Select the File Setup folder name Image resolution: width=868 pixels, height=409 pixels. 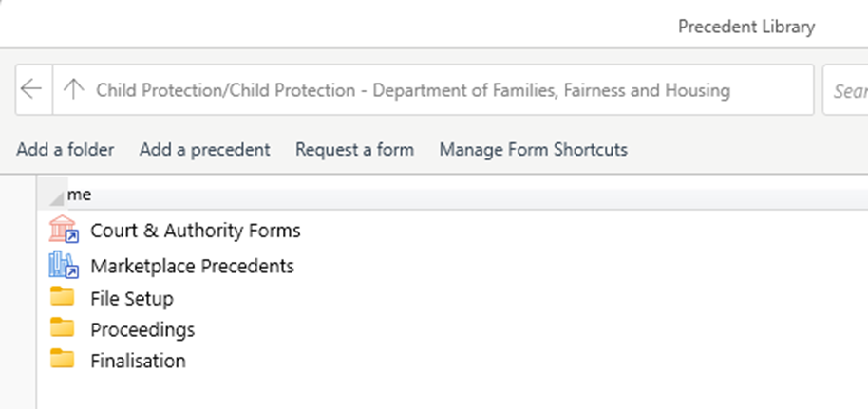[132, 299]
